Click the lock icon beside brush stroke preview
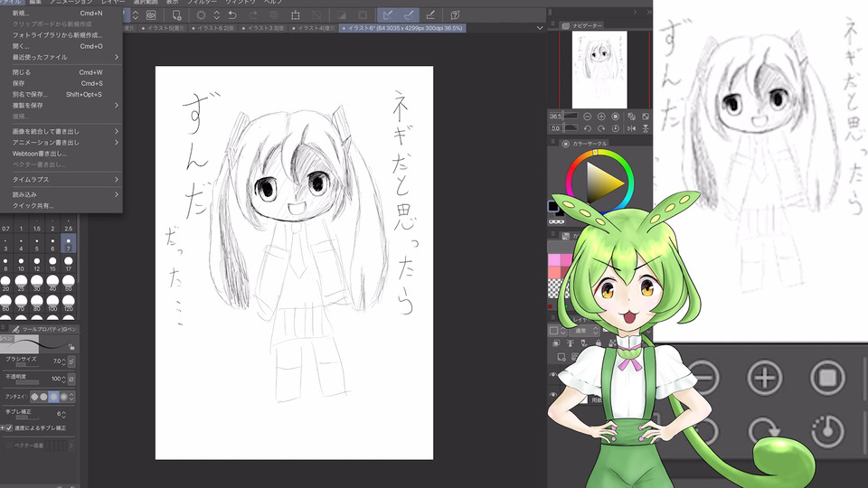Viewport: 868px width, 488px height. click(x=71, y=346)
